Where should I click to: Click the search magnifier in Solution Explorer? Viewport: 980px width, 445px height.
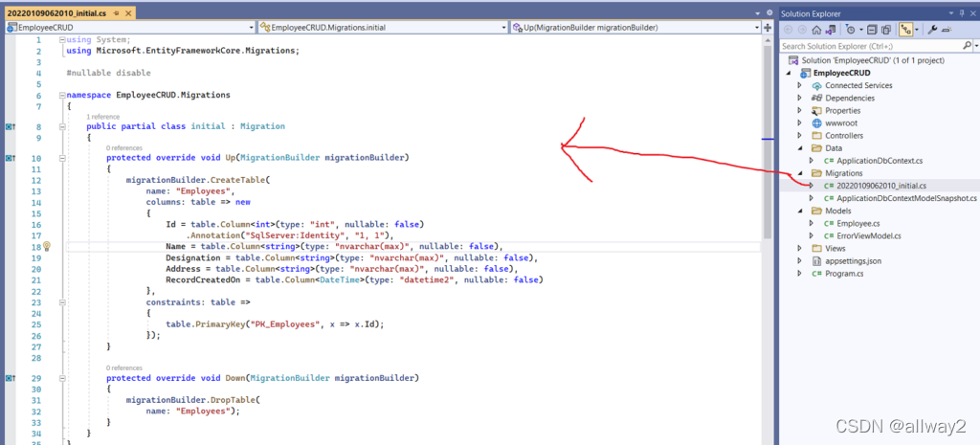click(967, 46)
